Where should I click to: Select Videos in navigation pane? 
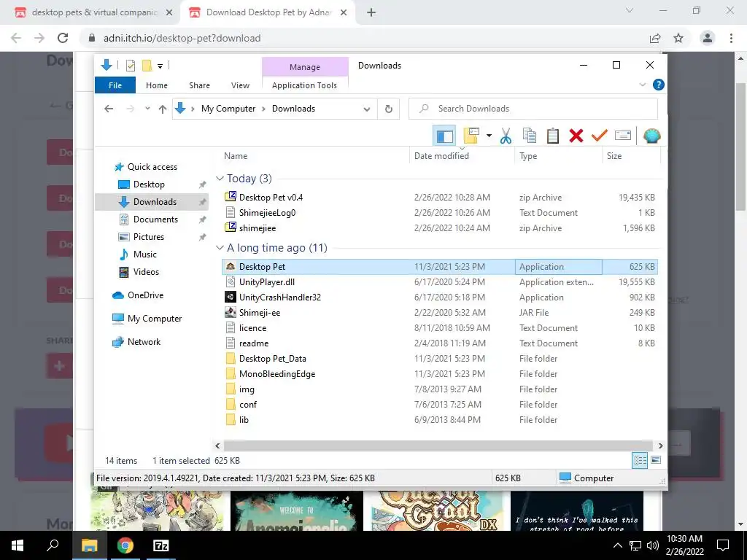[146, 272]
